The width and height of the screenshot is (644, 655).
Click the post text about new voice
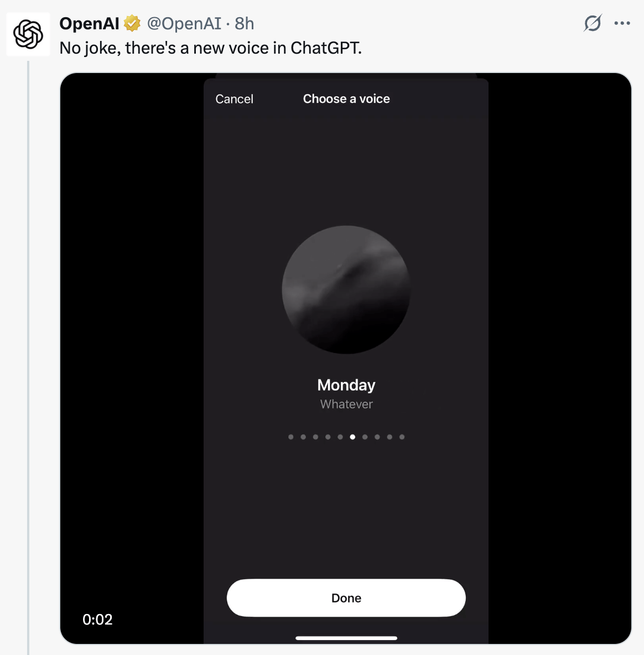click(x=210, y=48)
